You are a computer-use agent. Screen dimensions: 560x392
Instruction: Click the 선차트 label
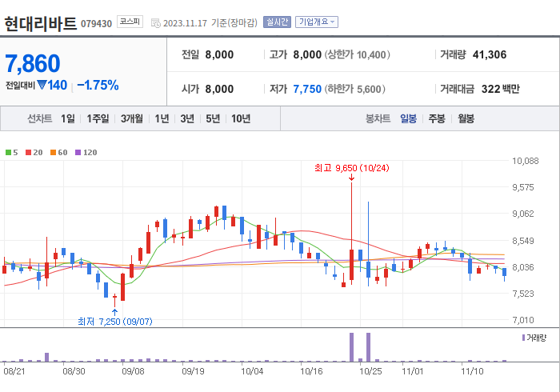(40, 118)
